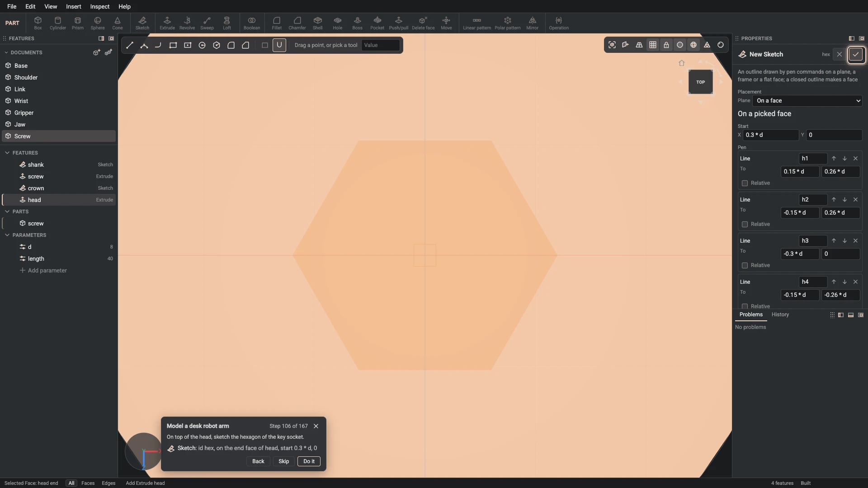Image resolution: width=868 pixels, height=488 pixels.
Task: Choose the Sweep tool
Action: 207,23
